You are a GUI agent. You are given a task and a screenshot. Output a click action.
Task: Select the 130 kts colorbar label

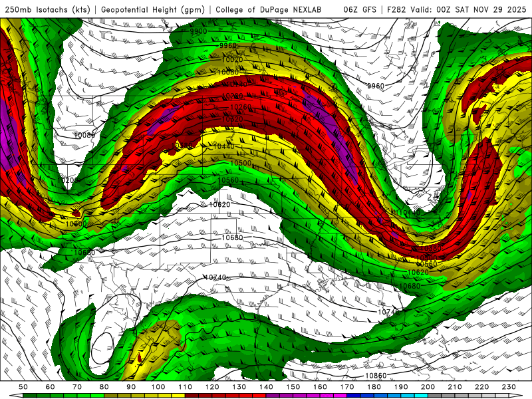pos(239,387)
